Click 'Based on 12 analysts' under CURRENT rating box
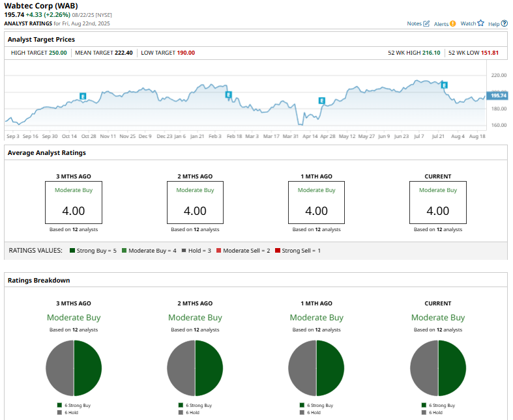513x420 pixels. coord(438,229)
